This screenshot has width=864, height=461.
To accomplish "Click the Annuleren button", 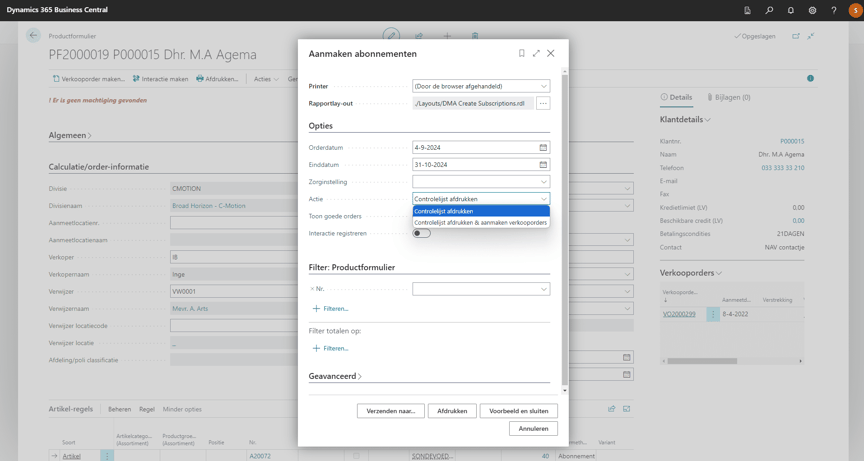I will click(x=533, y=429).
